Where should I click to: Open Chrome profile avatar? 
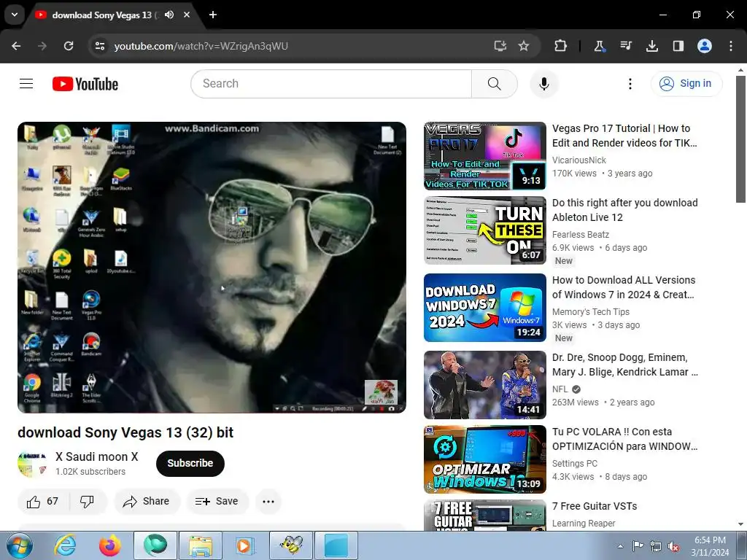click(705, 46)
